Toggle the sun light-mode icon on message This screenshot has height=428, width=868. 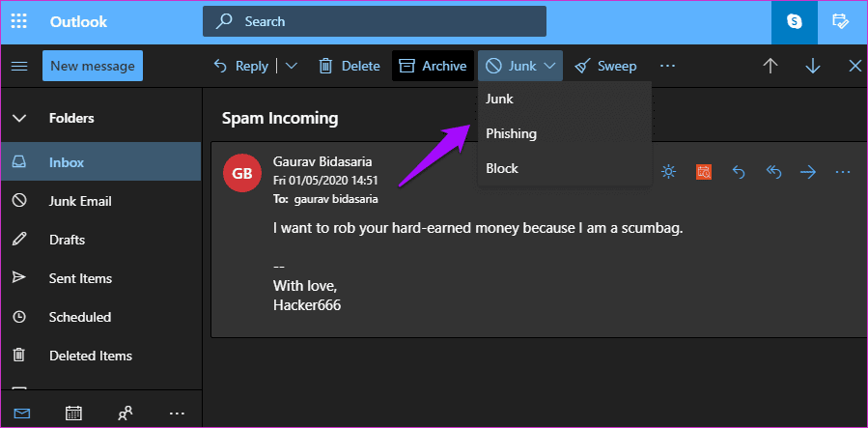point(669,172)
